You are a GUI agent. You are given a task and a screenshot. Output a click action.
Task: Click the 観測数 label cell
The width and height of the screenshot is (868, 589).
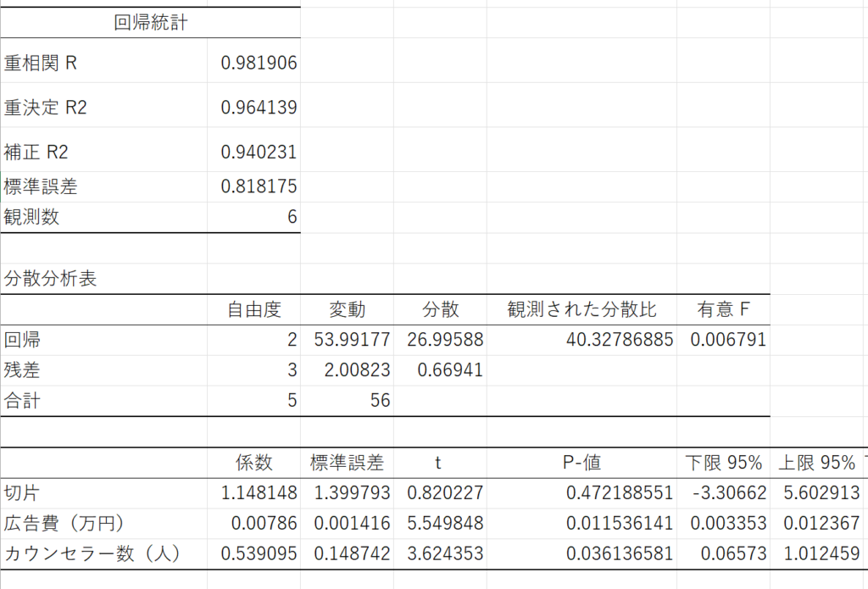click(x=32, y=217)
